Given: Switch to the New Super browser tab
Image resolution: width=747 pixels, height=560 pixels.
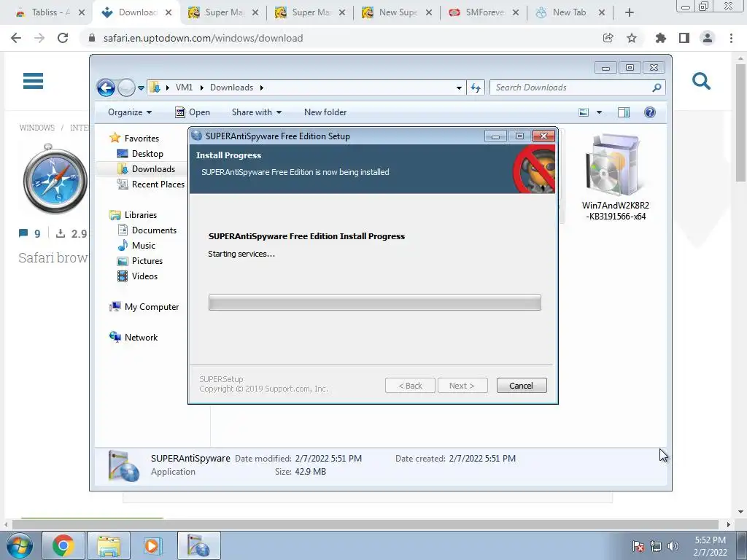Looking at the screenshot, I should [397, 13].
